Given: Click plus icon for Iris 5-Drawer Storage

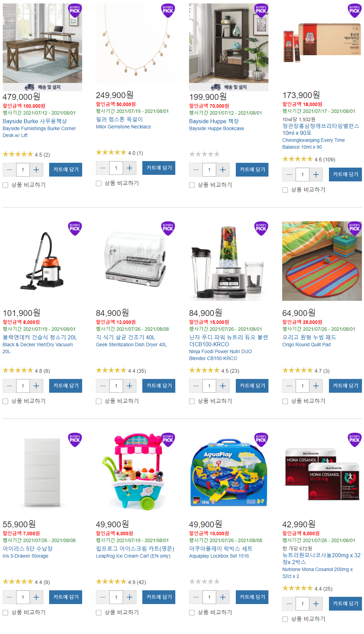Looking at the screenshot, I should pyautogui.click(x=36, y=597).
